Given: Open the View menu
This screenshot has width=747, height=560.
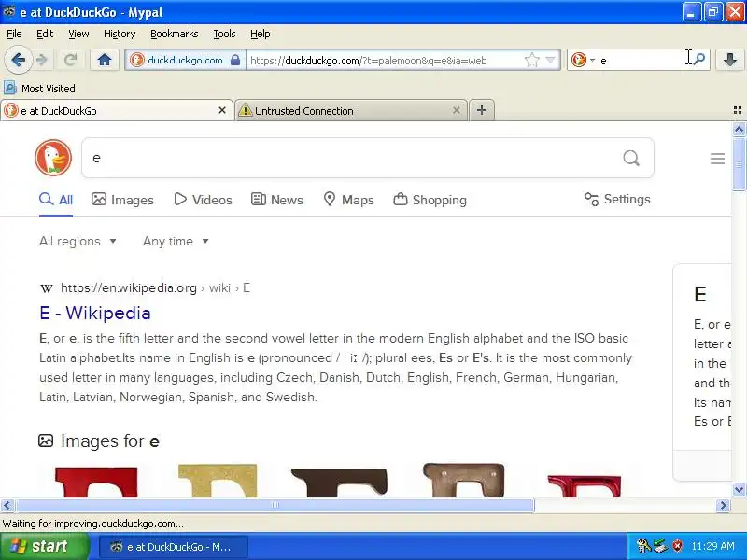Looking at the screenshot, I should click(x=78, y=34).
